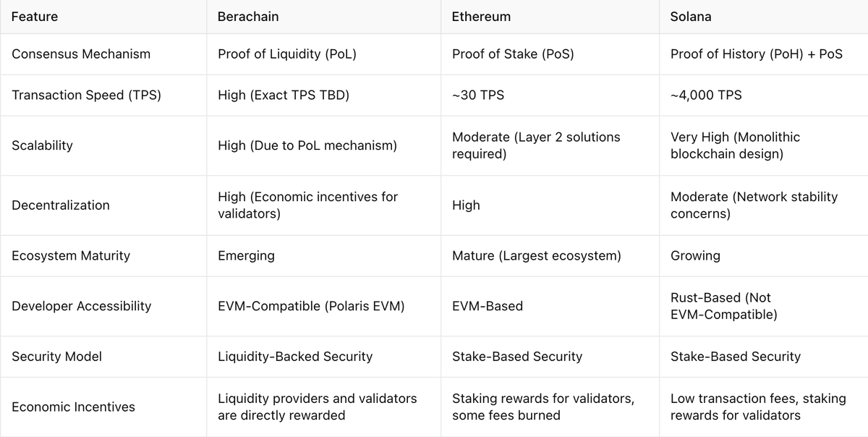Click the Proof of Stake (PoS) cell
The image size is (868, 437).
[513, 54]
